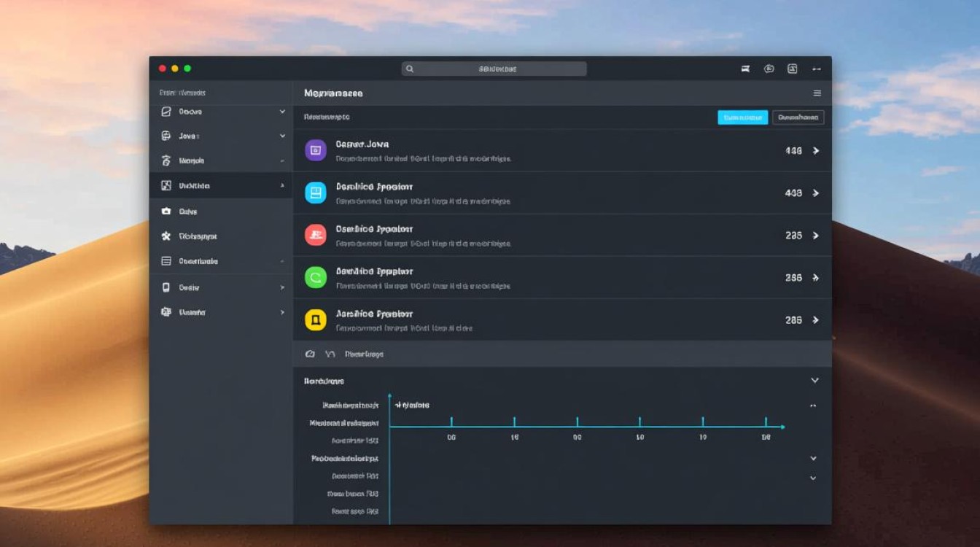Click the camera icon in the left sidebar
The height and width of the screenshot is (547, 980).
(166, 212)
